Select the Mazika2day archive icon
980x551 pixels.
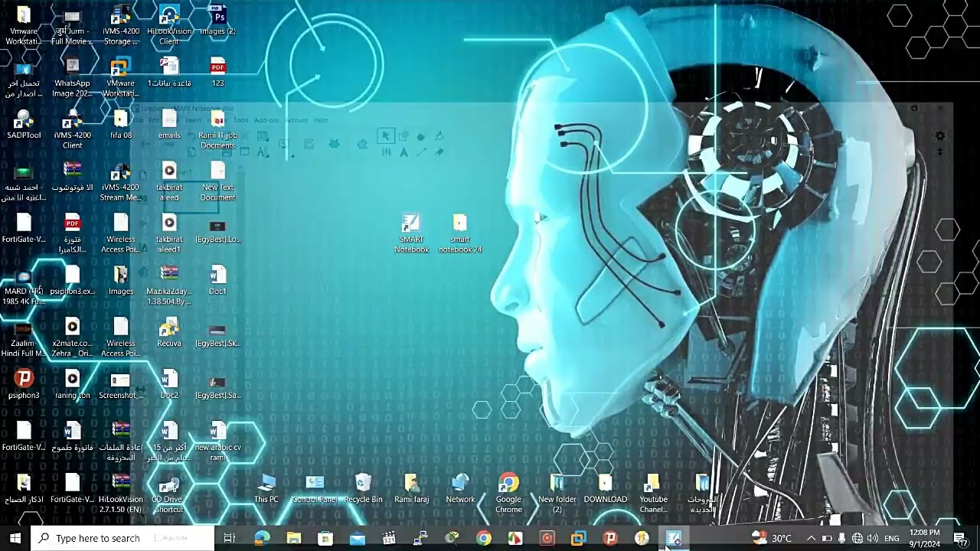[x=169, y=285]
